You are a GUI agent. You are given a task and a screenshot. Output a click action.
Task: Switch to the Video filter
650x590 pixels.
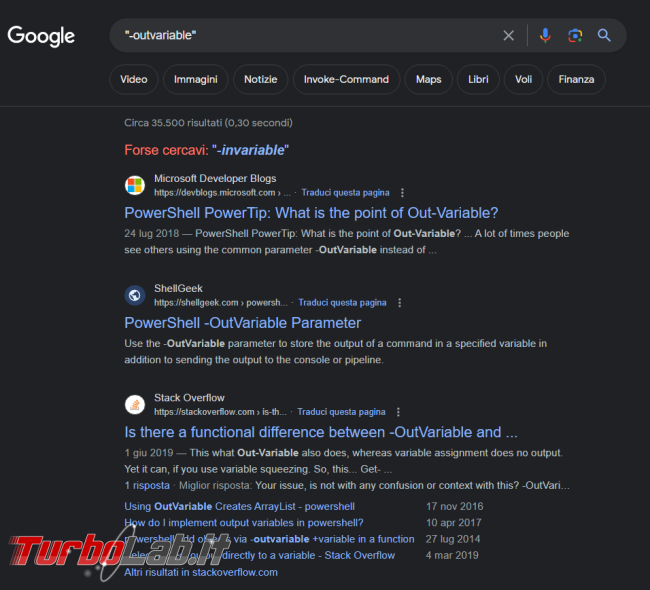tap(133, 79)
